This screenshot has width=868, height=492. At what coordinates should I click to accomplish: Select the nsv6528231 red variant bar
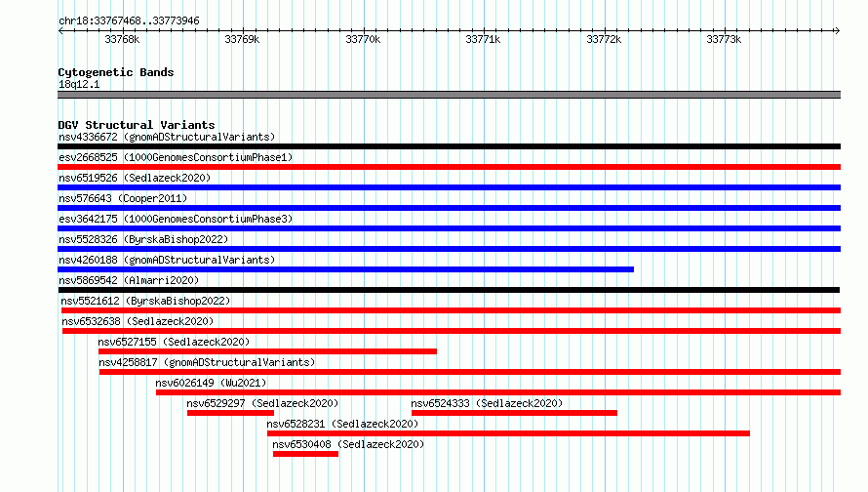pos(508,433)
